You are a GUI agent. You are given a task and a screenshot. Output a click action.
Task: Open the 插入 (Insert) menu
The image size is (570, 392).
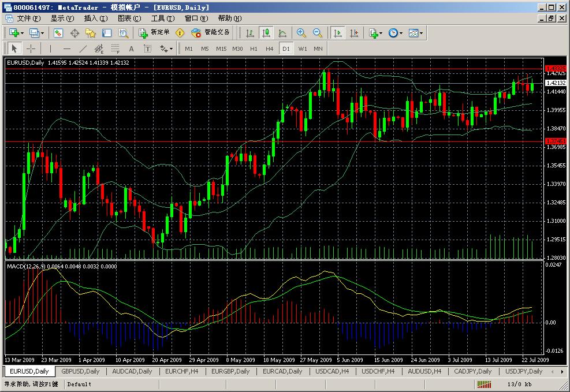tap(95, 18)
